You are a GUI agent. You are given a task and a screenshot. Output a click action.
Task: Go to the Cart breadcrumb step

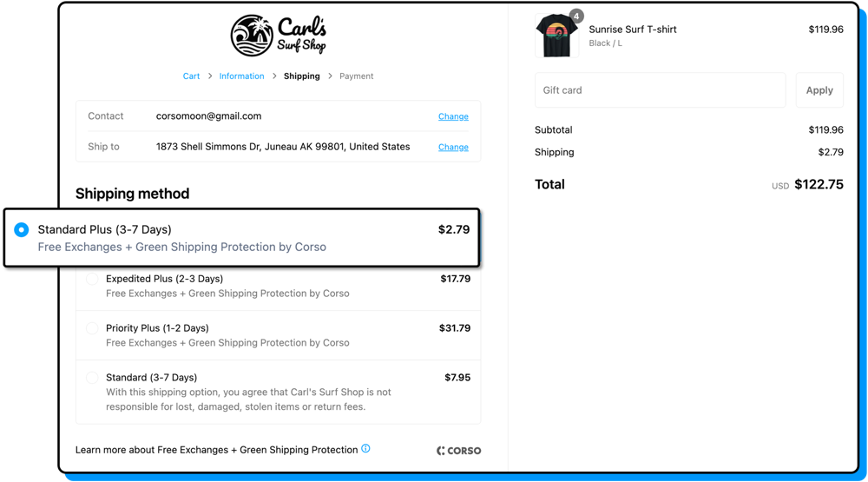click(x=191, y=76)
